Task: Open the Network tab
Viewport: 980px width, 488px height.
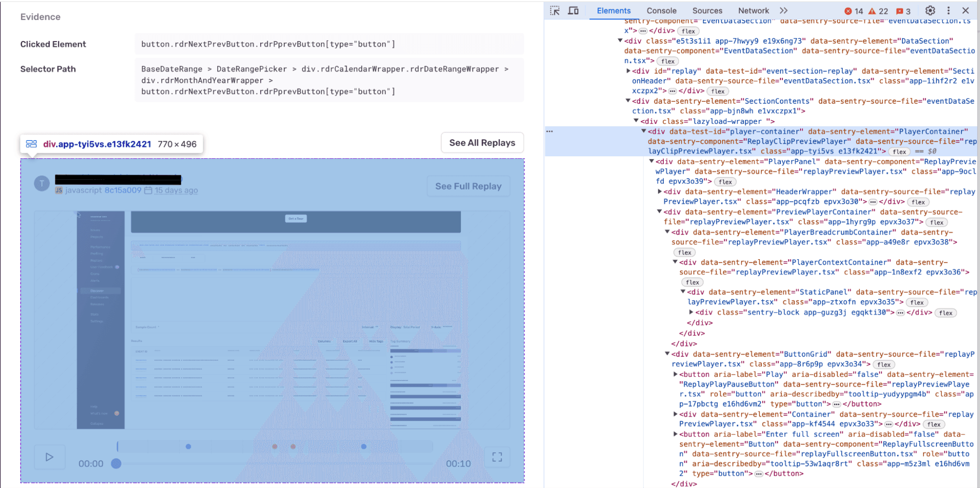Action: coord(753,10)
